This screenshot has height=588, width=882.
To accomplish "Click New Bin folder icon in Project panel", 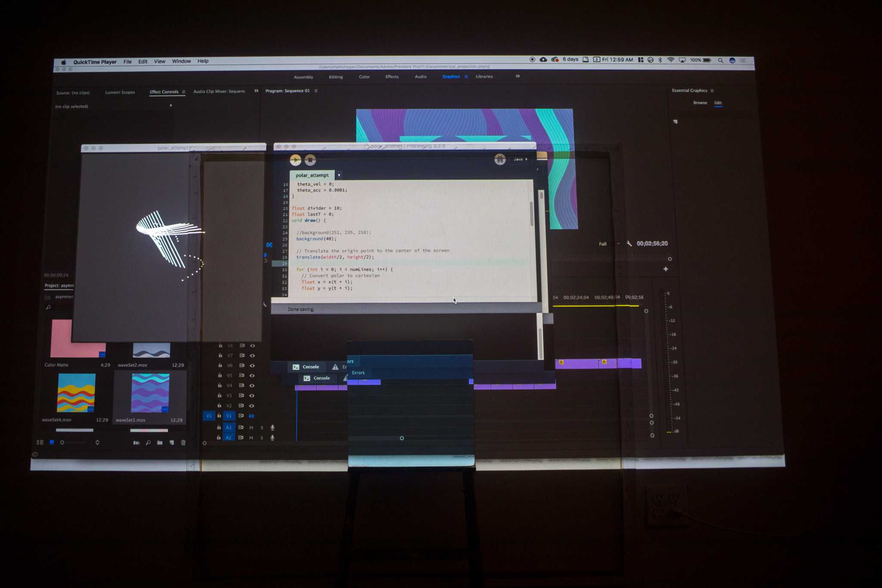I will click(x=160, y=442).
